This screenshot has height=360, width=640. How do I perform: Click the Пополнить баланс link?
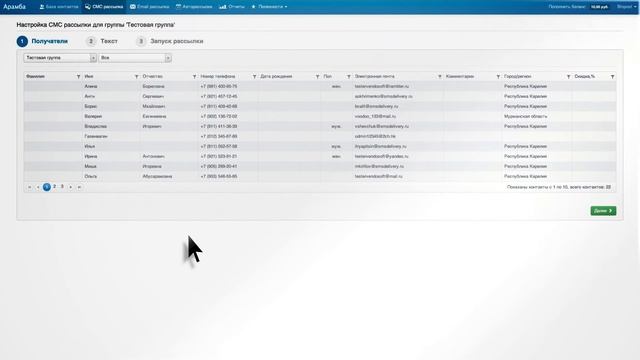pos(567,7)
